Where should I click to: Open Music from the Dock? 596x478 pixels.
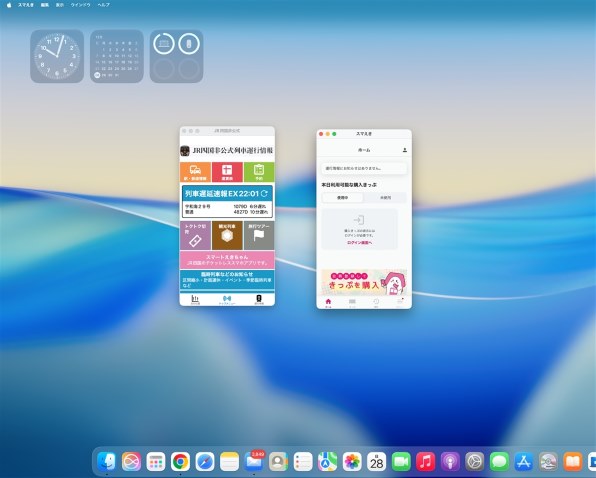tap(426, 462)
